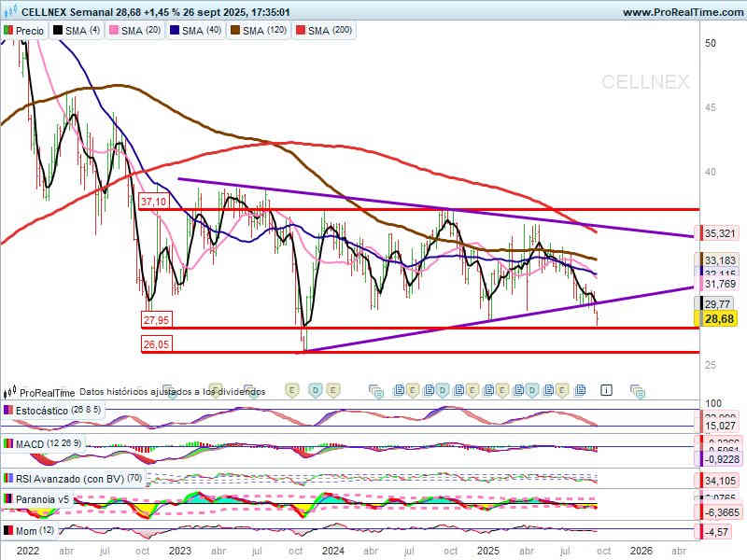Click the 2026 label on the time axis
The image size is (747, 560).
[x=641, y=551]
